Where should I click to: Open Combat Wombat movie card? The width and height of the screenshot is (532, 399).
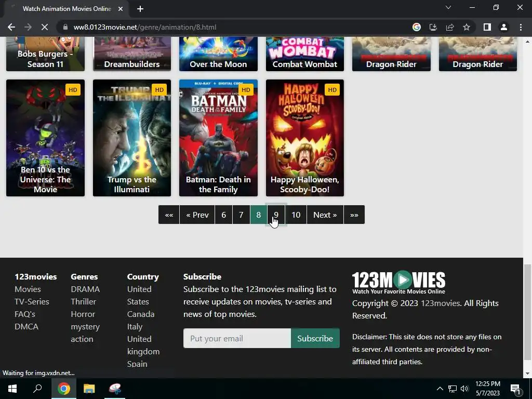pos(305,54)
